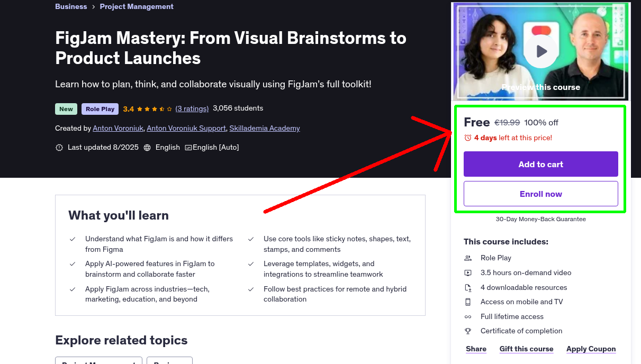
Task: Click the mobile and TV icon
Action: click(x=468, y=302)
